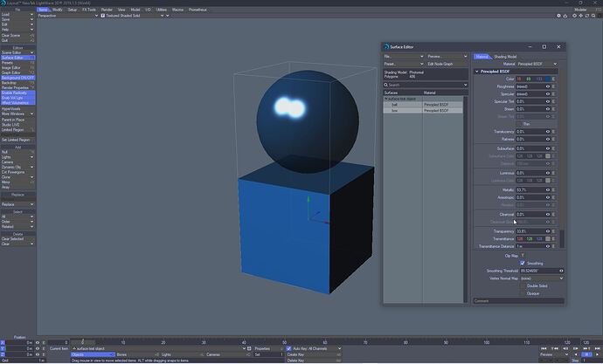This screenshot has width=603, height=364.
Task: Open envelope E button for Metallic
Action: pos(554,190)
